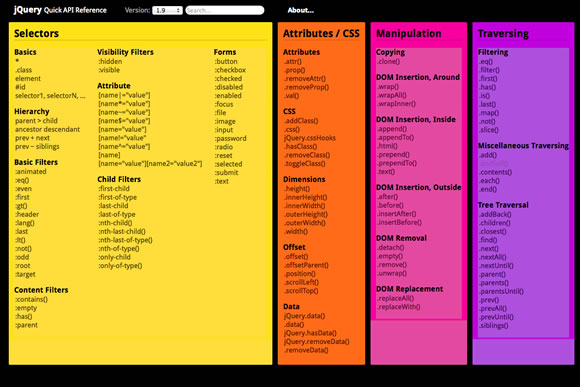Screen dimensions: 580x387
Task: Open the .scrollTop() offset method
Action: 301,291
